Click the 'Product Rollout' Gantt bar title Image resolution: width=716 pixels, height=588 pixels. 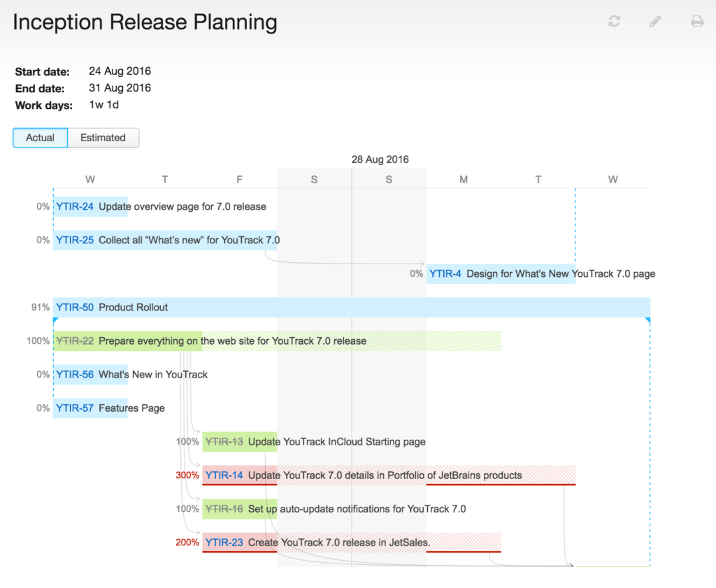(x=134, y=307)
